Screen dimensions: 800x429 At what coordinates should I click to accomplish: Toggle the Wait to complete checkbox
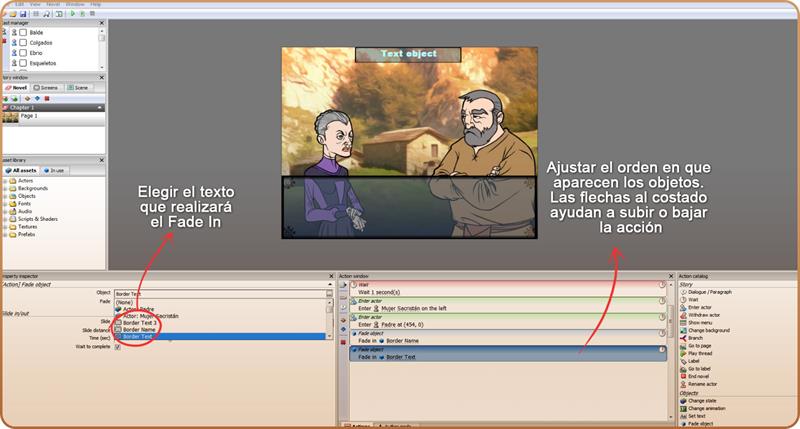point(118,347)
